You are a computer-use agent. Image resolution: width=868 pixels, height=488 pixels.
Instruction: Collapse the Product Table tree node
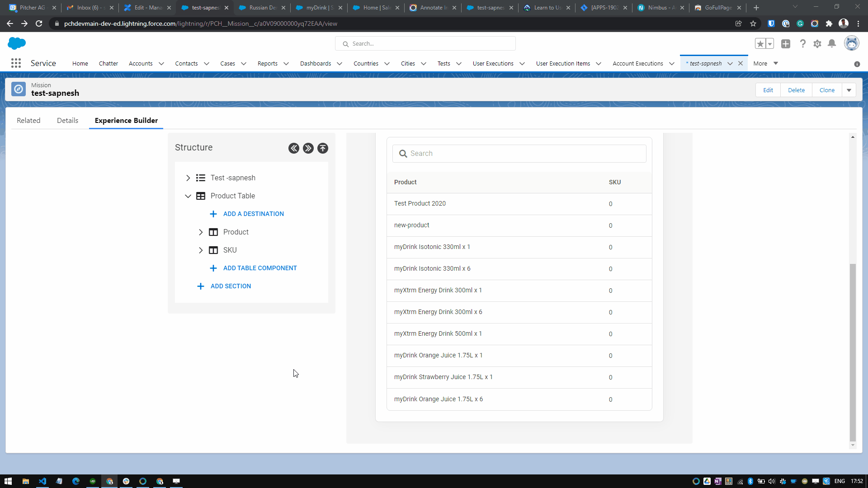[x=188, y=196]
